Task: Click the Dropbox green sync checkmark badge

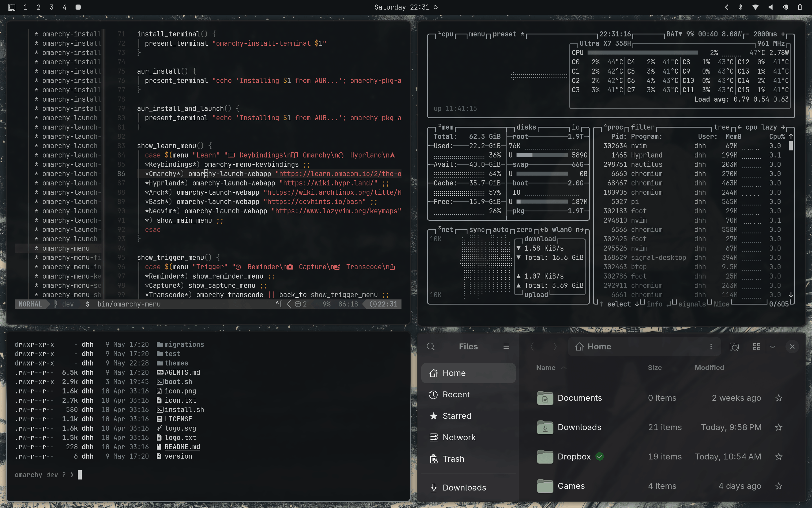Action: click(x=600, y=456)
